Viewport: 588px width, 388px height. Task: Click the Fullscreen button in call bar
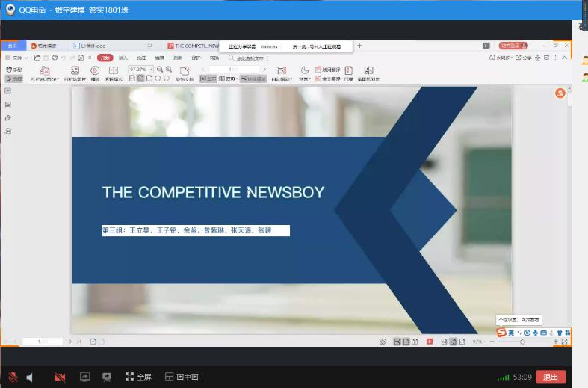(x=138, y=377)
